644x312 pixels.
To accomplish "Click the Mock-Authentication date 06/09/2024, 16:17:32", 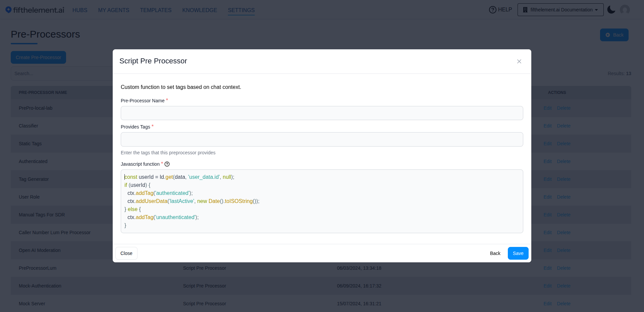I will click(x=359, y=286).
